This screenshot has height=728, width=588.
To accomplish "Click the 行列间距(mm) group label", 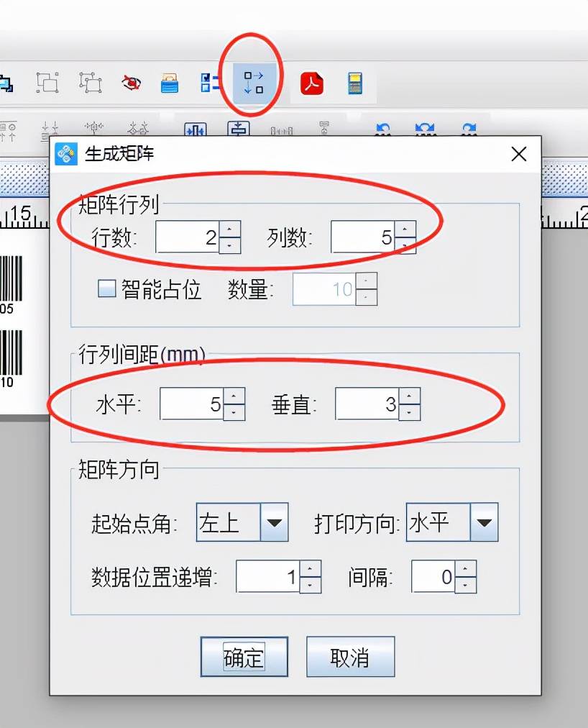I will click(x=142, y=355).
